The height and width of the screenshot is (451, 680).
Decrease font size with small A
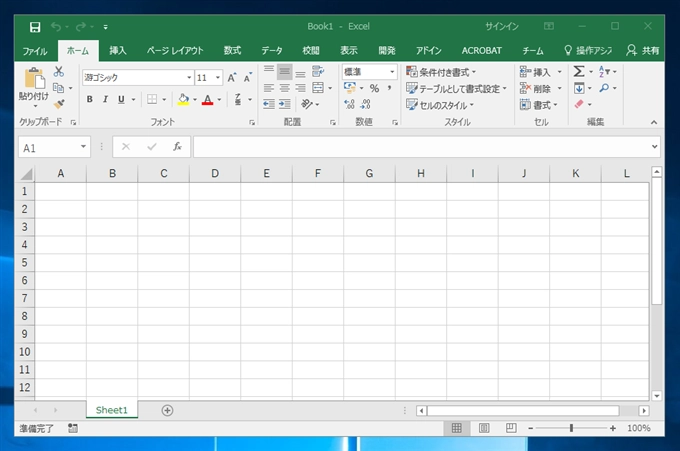click(248, 78)
